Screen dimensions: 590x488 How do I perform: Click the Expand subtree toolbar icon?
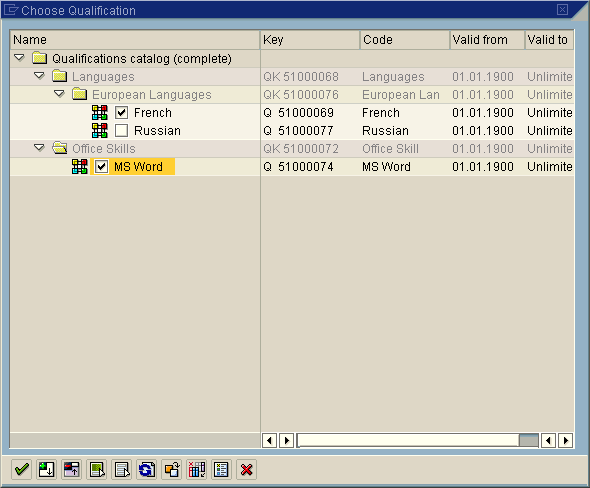pyautogui.click(x=46, y=470)
